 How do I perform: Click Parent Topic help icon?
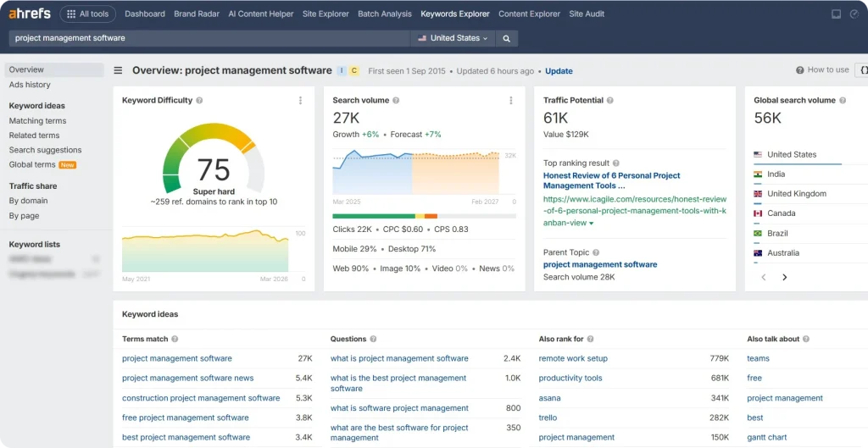point(596,252)
